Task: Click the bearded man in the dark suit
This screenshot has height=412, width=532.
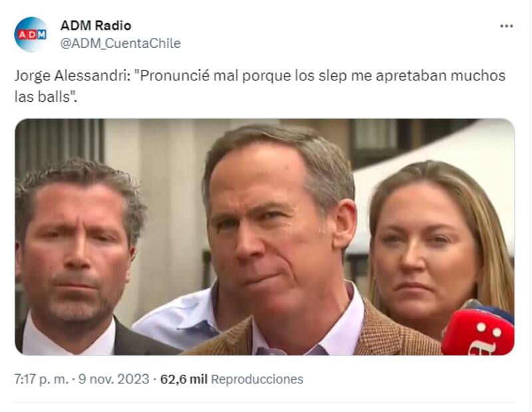Action: [x=78, y=258]
